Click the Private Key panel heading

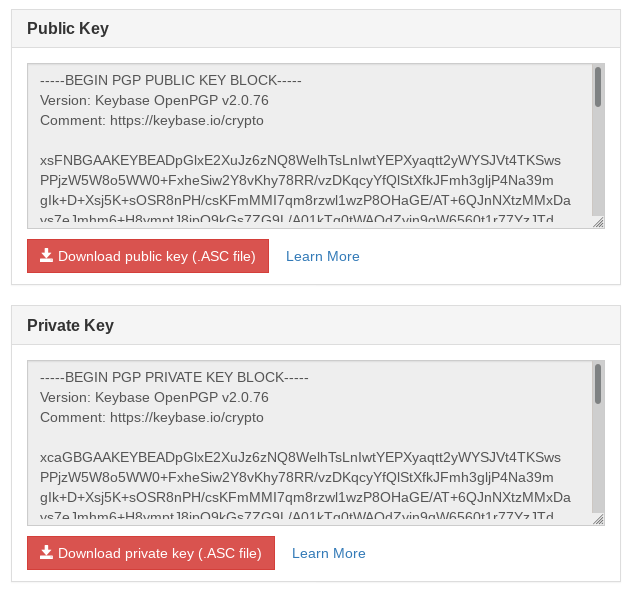click(70, 325)
